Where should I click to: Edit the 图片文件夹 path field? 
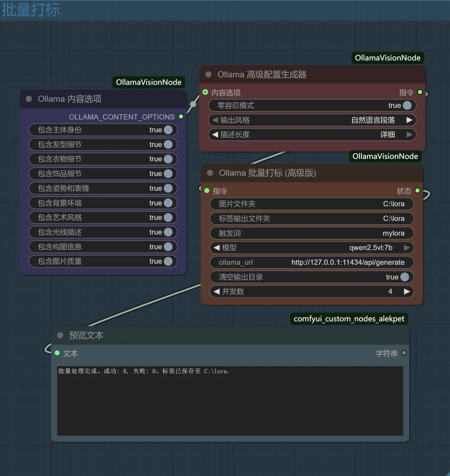pos(312,204)
